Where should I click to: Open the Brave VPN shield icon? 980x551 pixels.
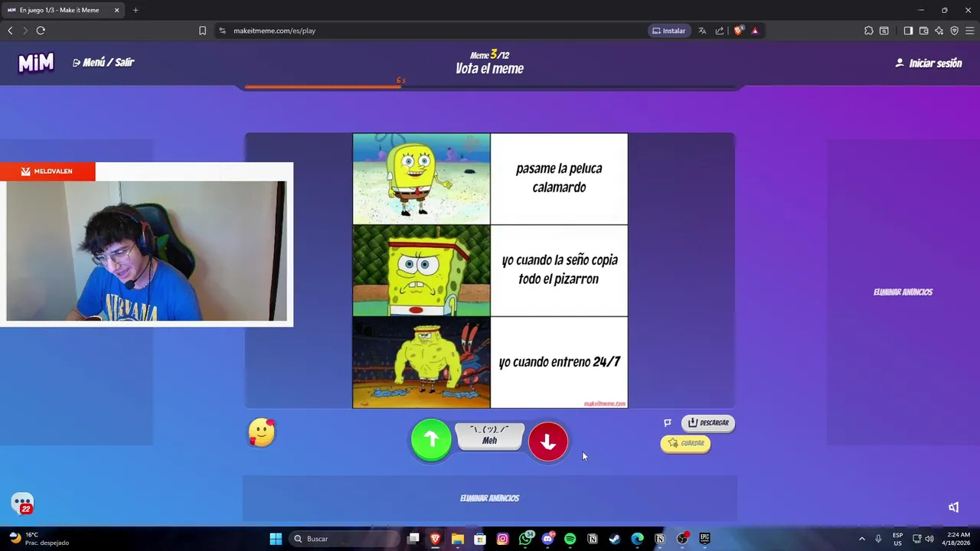(x=955, y=31)
